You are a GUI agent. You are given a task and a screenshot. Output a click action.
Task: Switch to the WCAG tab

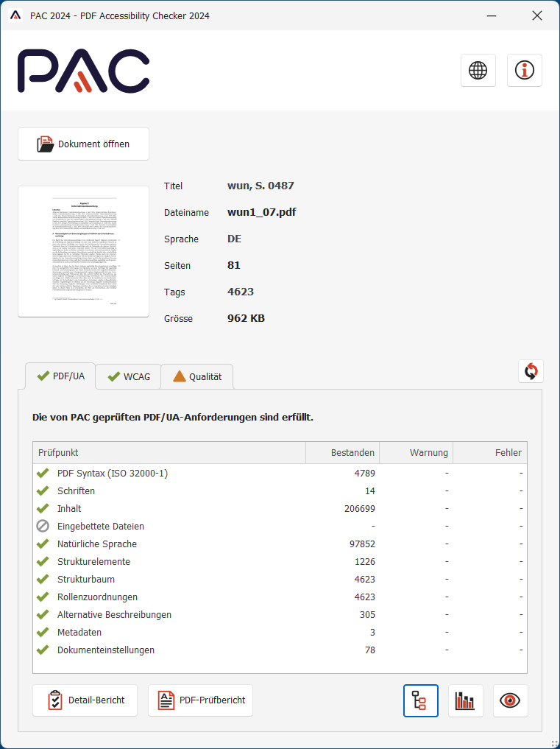[x=128, y=376]
